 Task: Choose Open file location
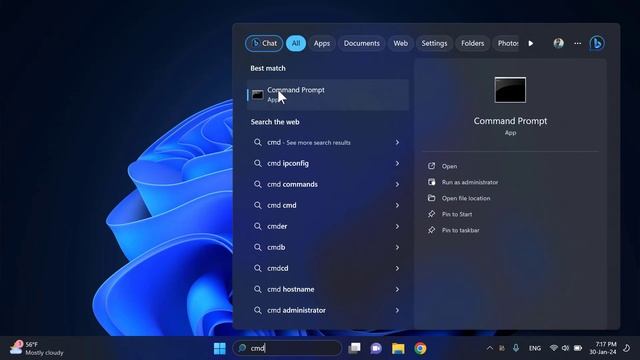(x=466, y=198)
